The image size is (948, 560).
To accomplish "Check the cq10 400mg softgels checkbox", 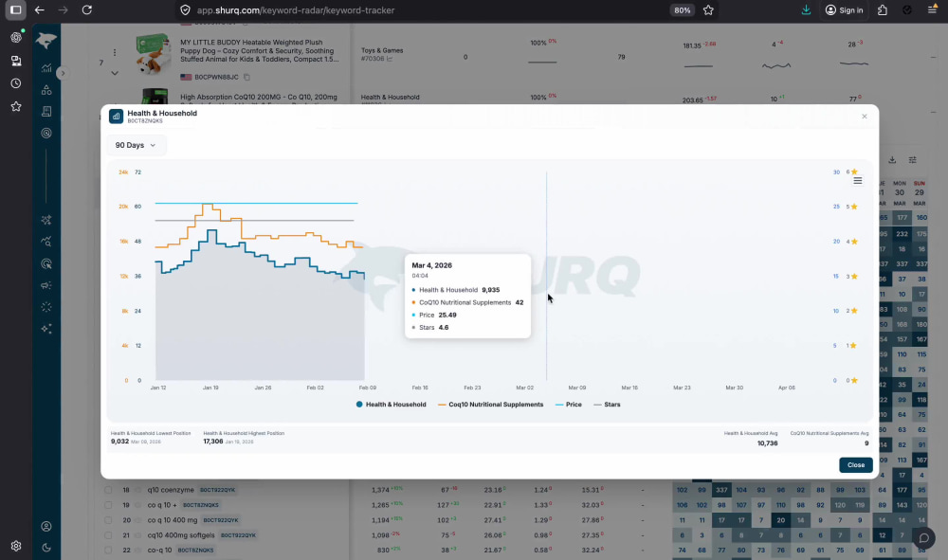I will 108,535.
